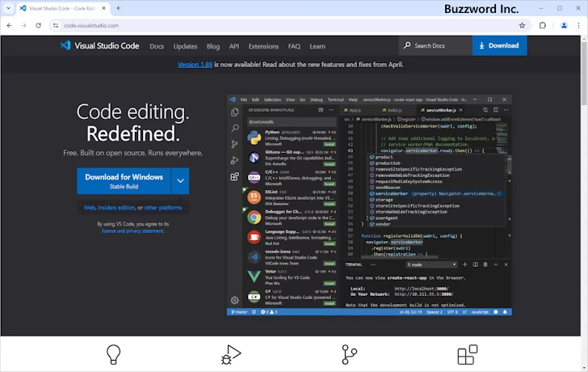Click the run and debug bug icon
Viewport: 588px width, 372px height.
(x=231, y=354)
